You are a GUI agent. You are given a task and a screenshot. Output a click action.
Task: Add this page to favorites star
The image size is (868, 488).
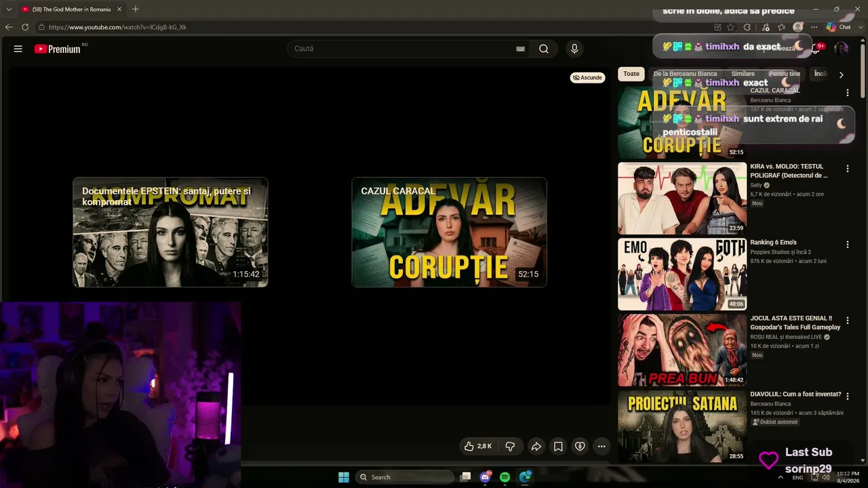731,27
